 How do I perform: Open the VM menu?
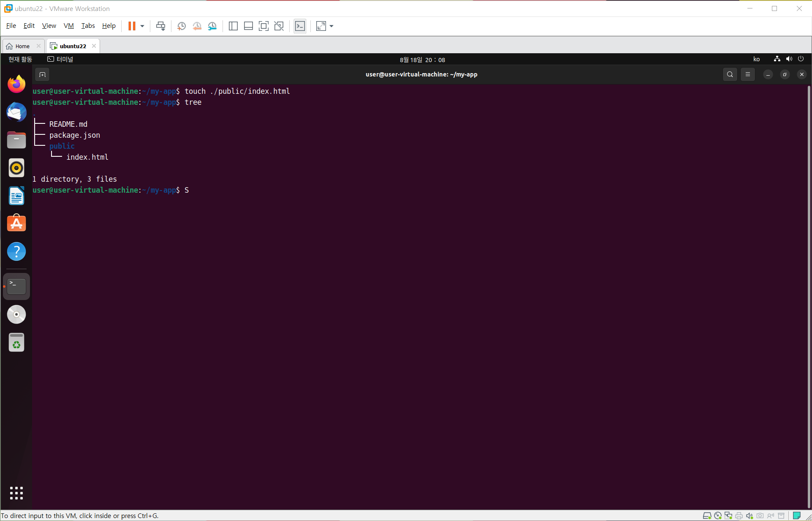point(68,26)
